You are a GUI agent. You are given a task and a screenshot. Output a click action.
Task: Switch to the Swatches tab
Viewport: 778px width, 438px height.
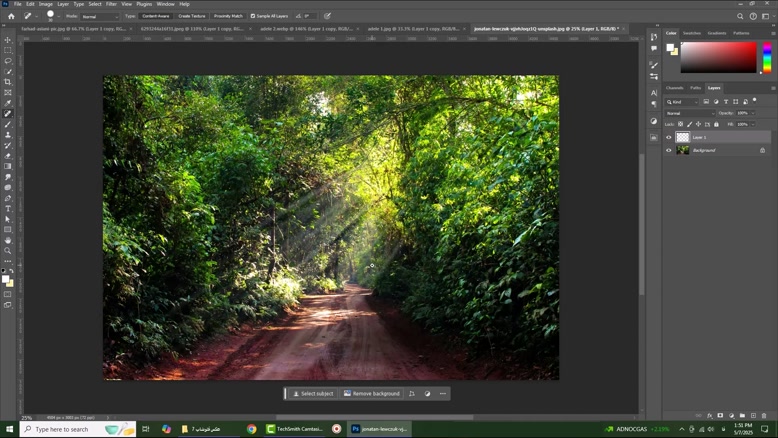coord(692,33)
